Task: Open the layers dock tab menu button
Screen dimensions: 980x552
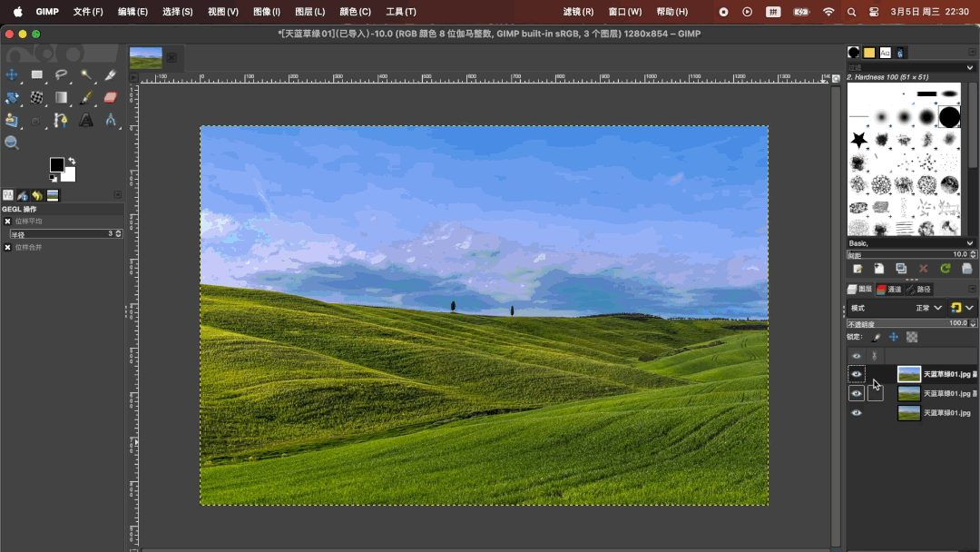Action: coord(972,289)
